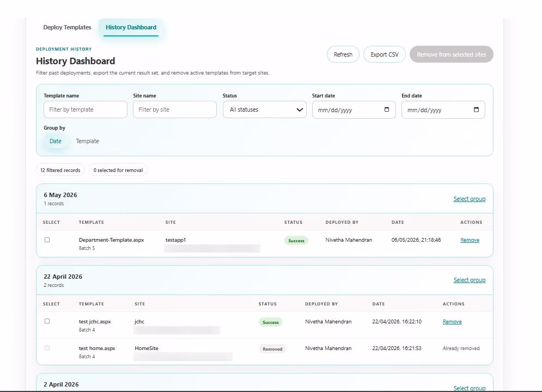Check the Department-Template.aspx row checkbox
Screen dimensions: 542x392
[47, 240]
